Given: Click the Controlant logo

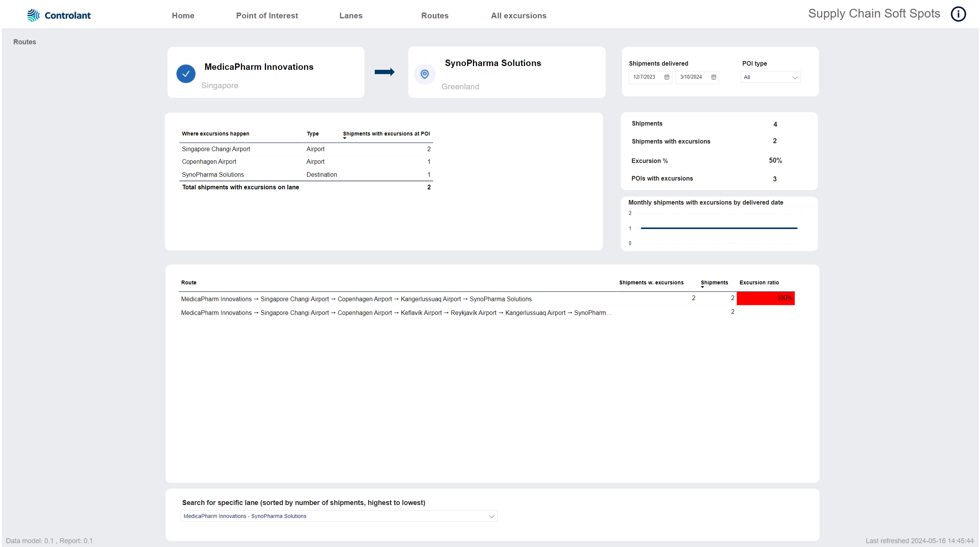Looking at the screenshot, I should click(x=59, y=15).
